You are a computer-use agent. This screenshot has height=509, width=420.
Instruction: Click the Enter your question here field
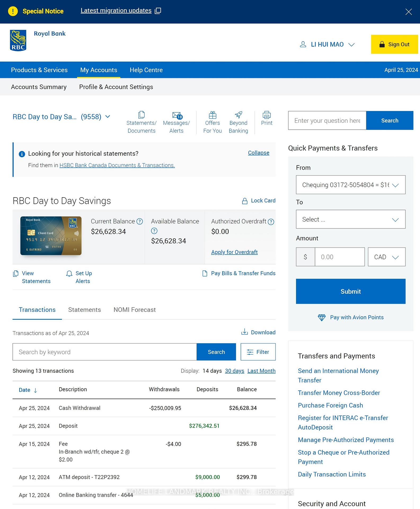(x=327, y=120)
